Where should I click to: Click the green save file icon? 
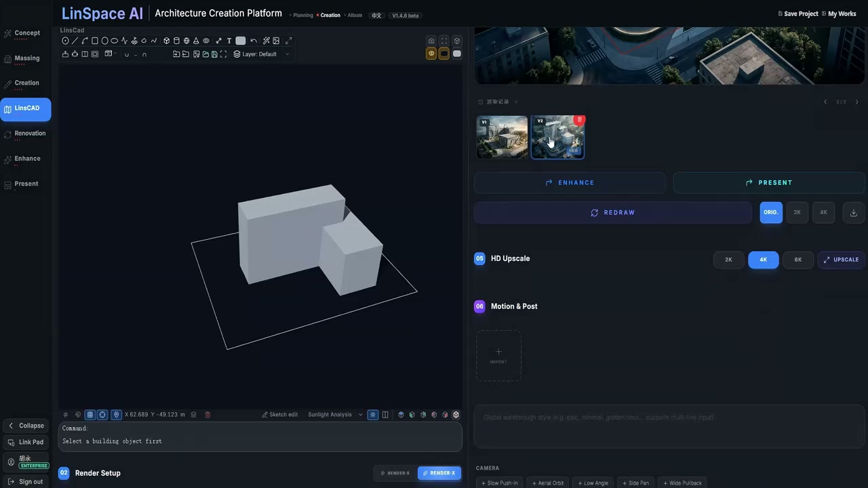214,54
